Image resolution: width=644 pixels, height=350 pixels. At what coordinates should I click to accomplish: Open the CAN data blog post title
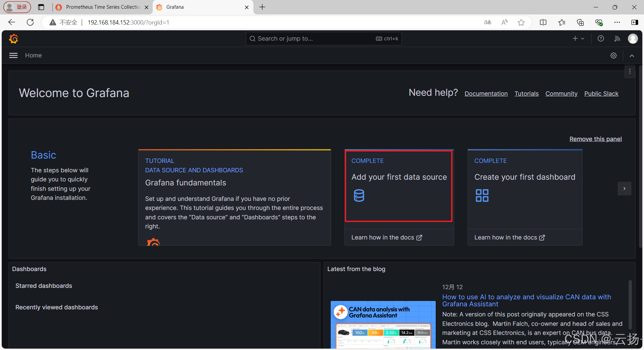click(x=527, y=301)
